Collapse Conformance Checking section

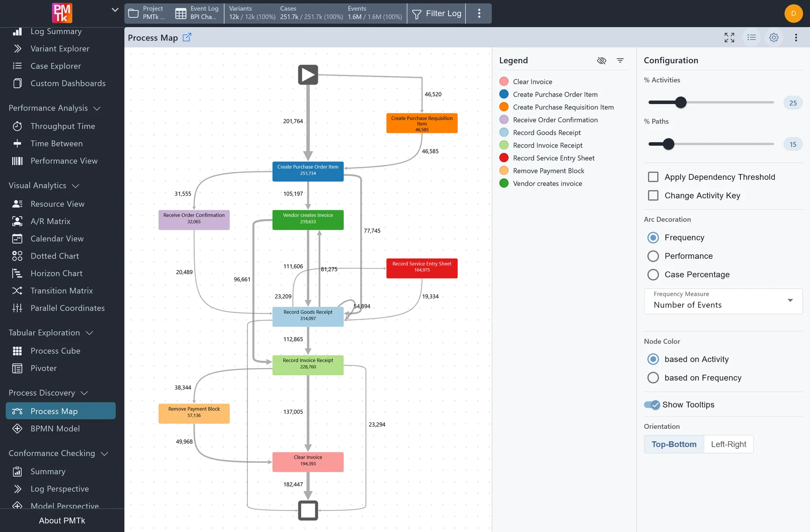[58, 453]
